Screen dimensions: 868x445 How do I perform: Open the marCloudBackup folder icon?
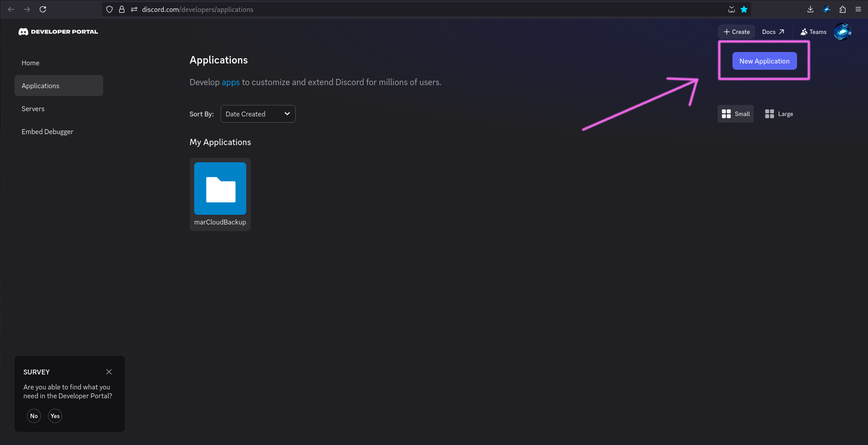click(220, 188)
